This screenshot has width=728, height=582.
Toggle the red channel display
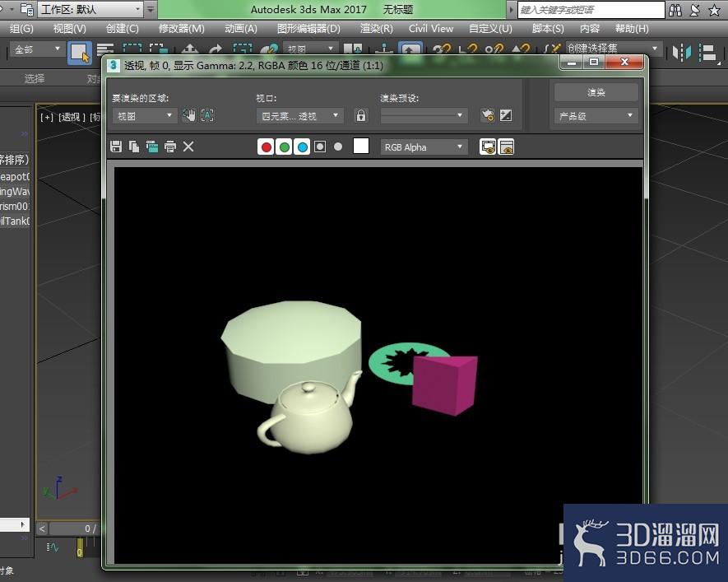266,147
